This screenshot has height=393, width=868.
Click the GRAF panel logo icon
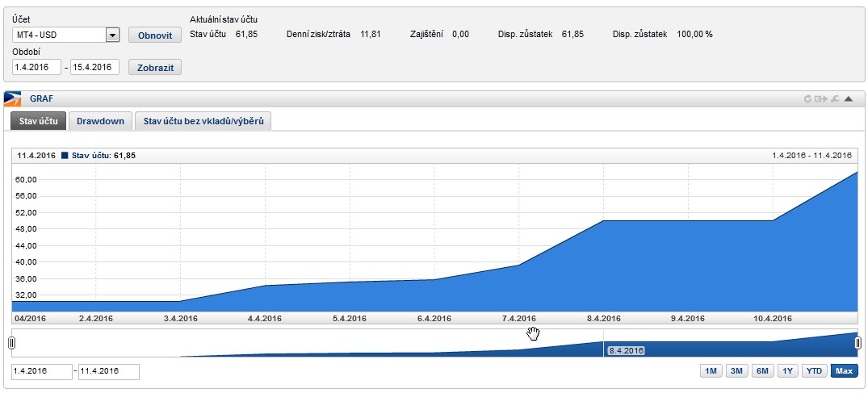pos(12,99)
